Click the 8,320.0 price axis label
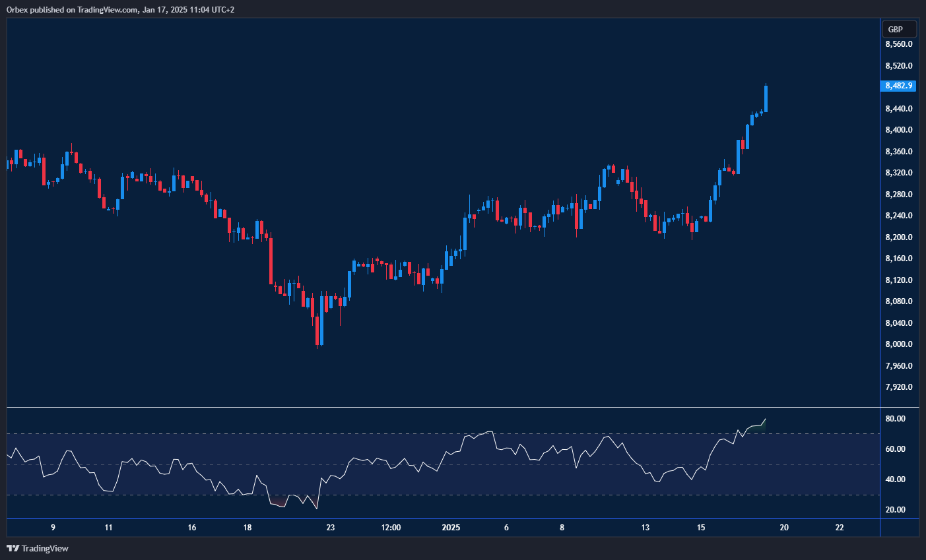Image resolution: width=926 pixels, height=560 pixels. tap(898, 173)
